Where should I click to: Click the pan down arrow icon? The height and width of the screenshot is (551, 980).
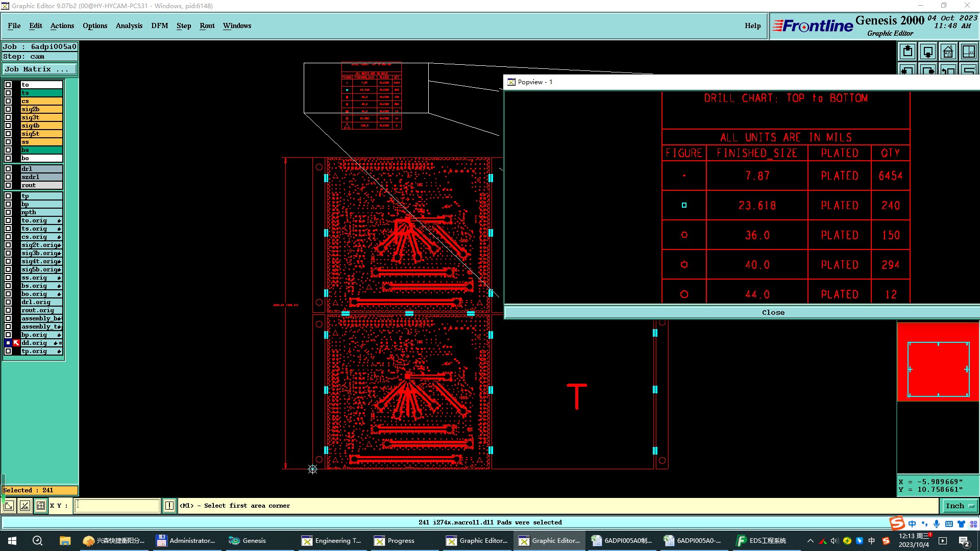tap(928, 52)
